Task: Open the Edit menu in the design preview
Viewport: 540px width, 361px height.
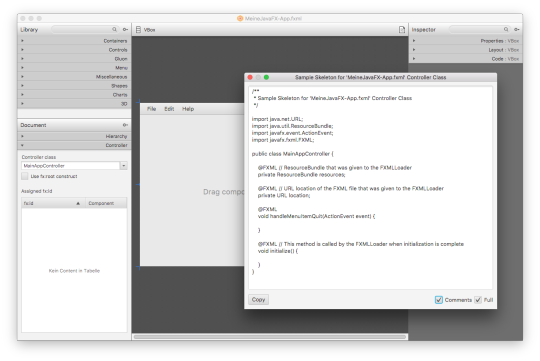Action: (169, 109)
